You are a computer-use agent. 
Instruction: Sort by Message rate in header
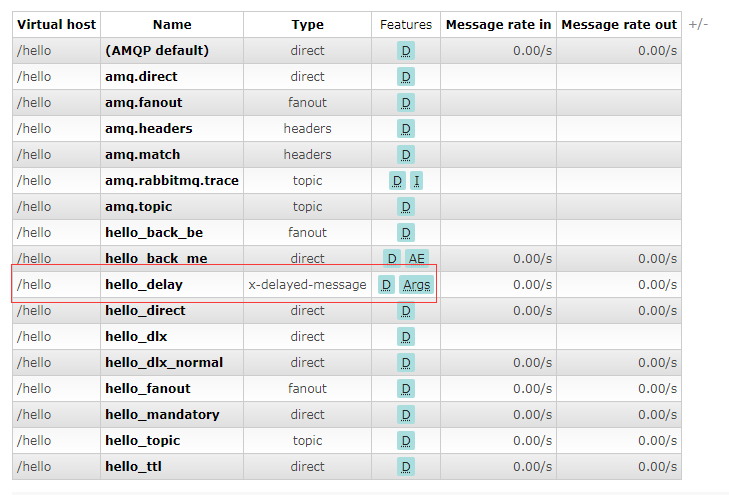[498, 25]
